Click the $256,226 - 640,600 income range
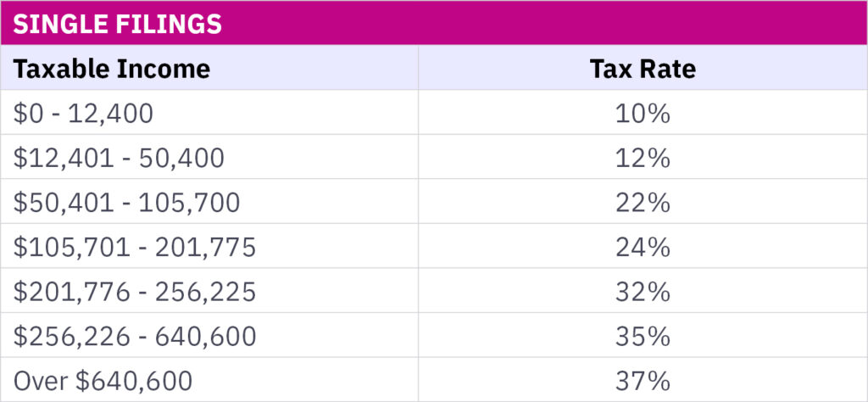Image resolution: width=868 pixels, height=402 pixels. [x=135, y=337]
